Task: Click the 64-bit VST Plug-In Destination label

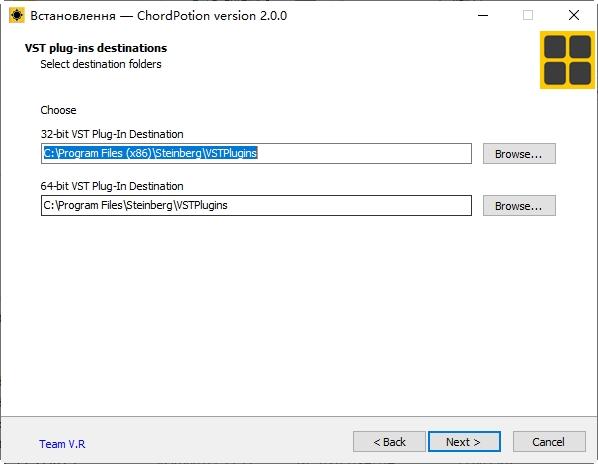Action: (112, 186)
